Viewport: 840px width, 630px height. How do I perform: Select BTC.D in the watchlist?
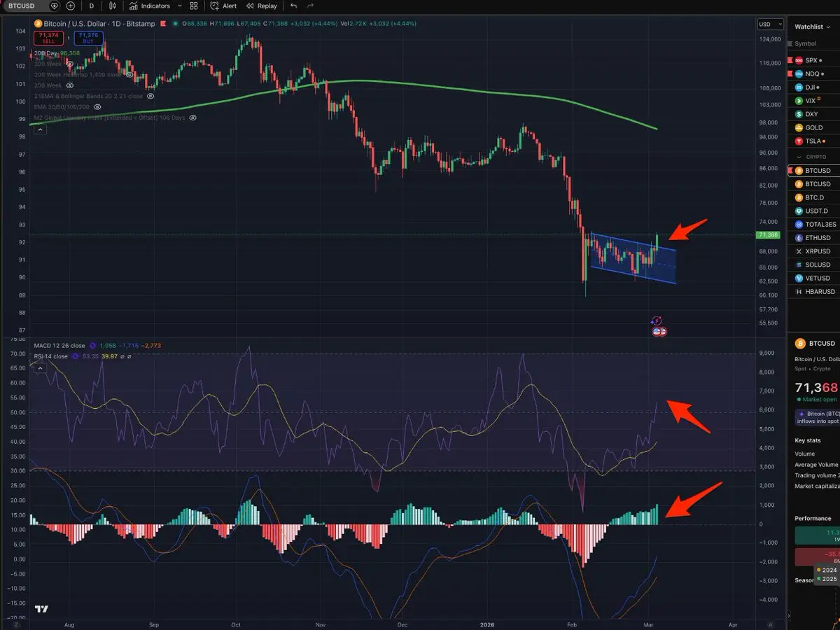click(x=813, y=197)
